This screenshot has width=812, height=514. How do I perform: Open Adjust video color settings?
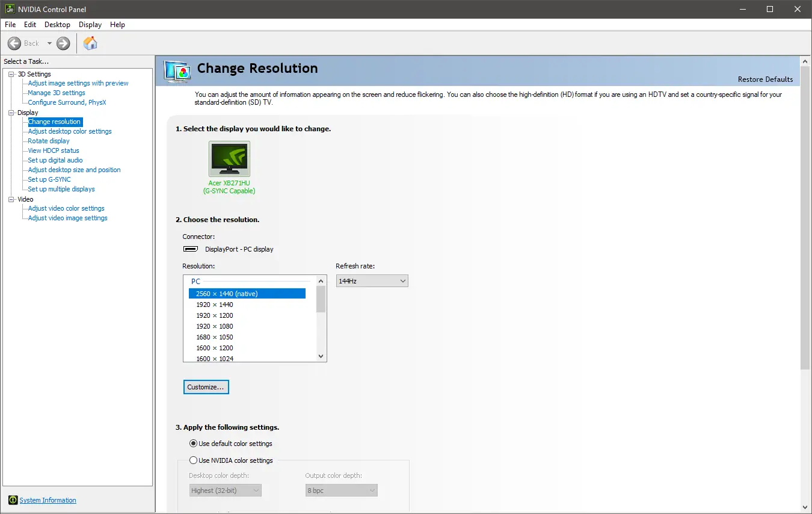(66, 208)
